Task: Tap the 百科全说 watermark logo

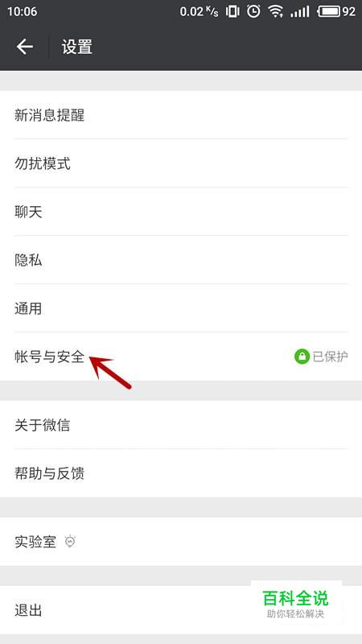Action: click(296, 603)
